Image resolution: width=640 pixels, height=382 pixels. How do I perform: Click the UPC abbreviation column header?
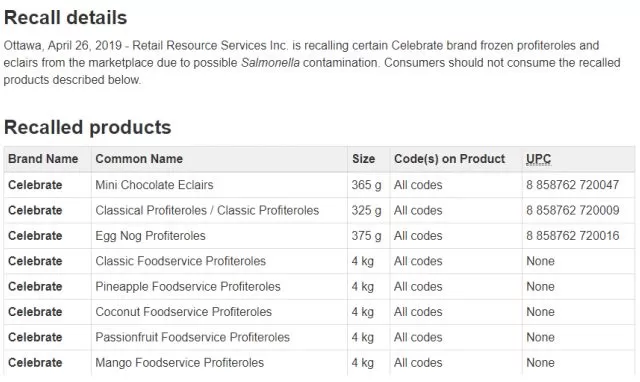click(538, 159)
